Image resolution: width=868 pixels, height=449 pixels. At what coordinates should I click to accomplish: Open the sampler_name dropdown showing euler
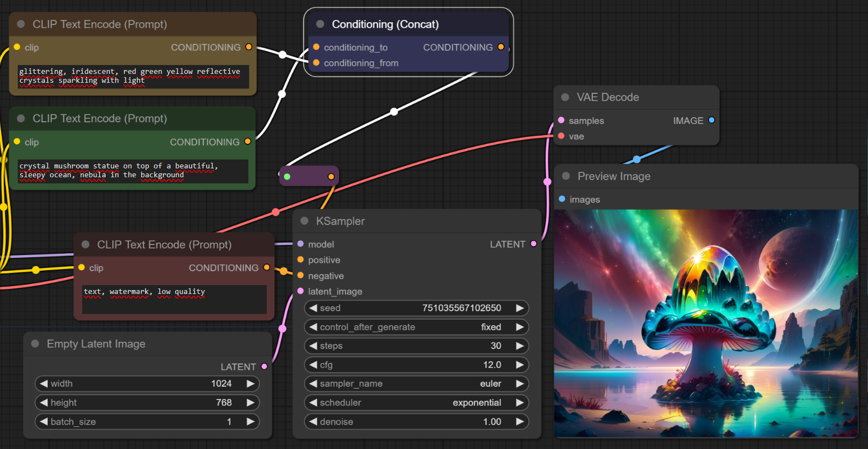(416, 384)
